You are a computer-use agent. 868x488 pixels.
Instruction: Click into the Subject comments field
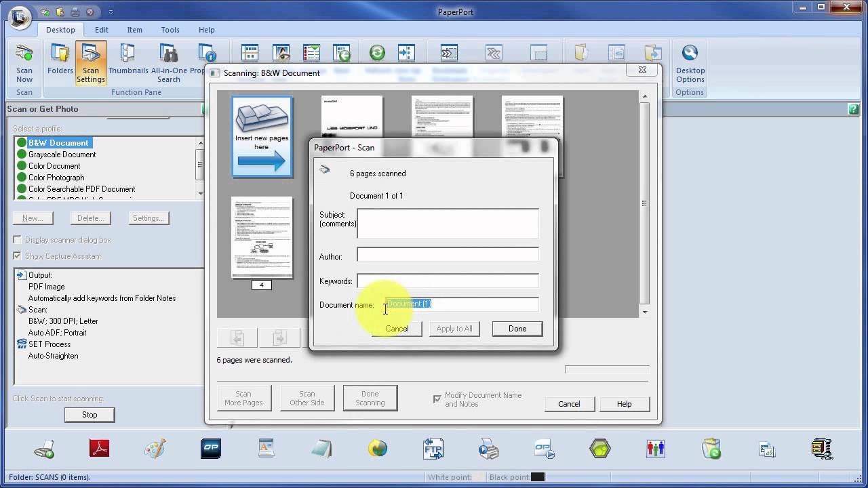click(x=448, y=224)
